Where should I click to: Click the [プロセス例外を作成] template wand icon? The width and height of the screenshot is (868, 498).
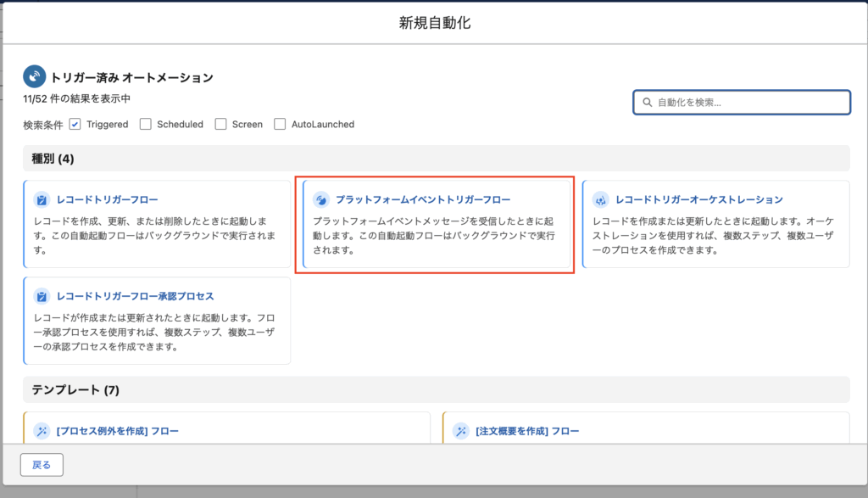pyautogui.click(x=42, y=431)
